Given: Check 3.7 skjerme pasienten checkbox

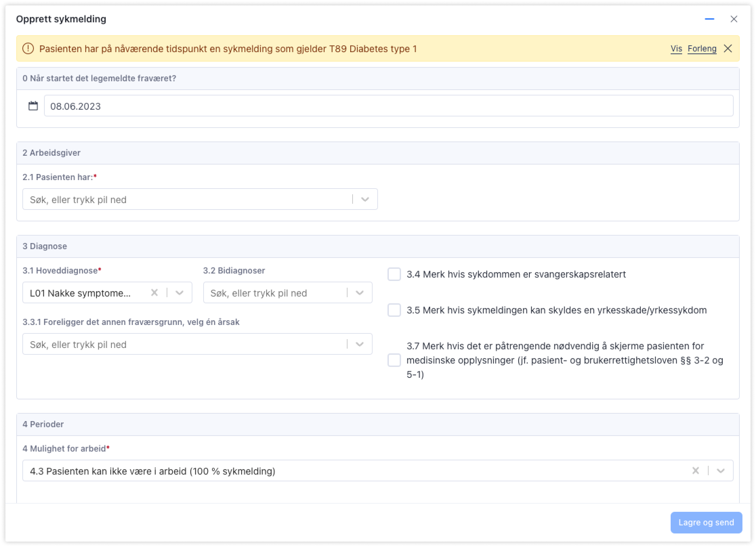Looking at the screenshot, I should [x=394, y=360].
